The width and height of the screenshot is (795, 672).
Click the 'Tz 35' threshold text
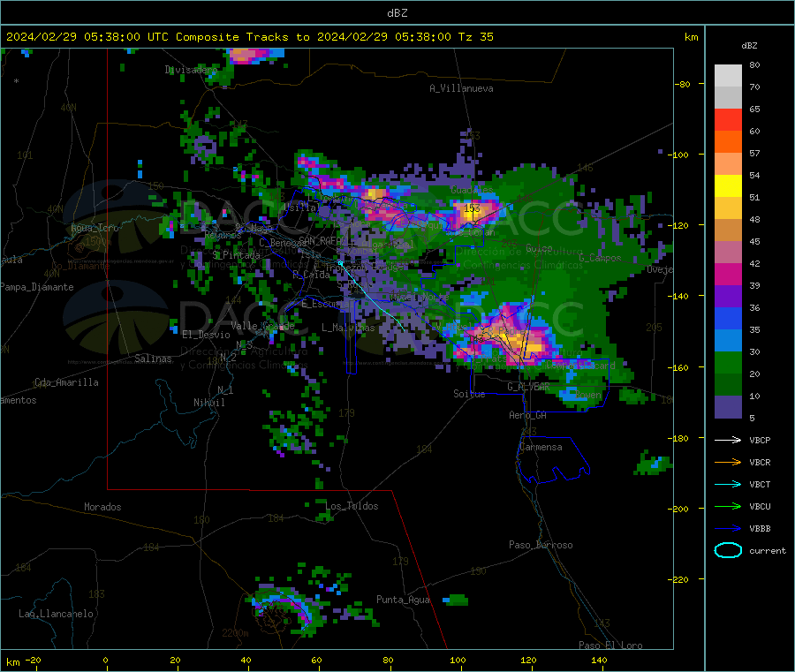(x=475, y=37)
